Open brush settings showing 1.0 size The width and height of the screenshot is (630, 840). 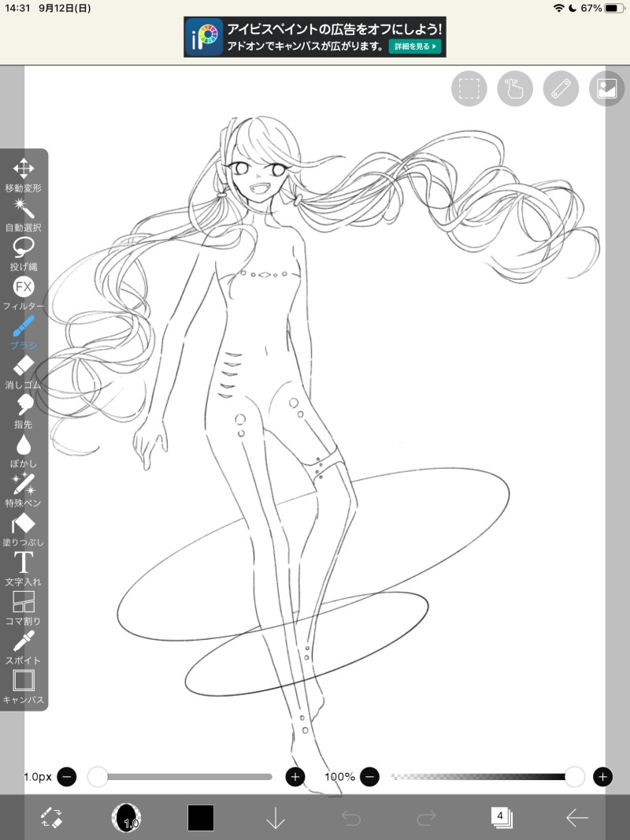click(x=126, y=817)
